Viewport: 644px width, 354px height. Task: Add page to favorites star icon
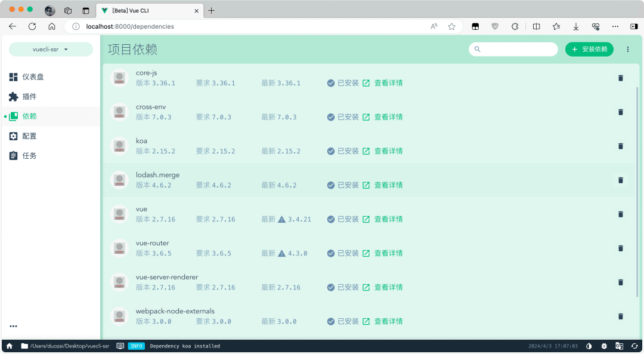point(452,26)
